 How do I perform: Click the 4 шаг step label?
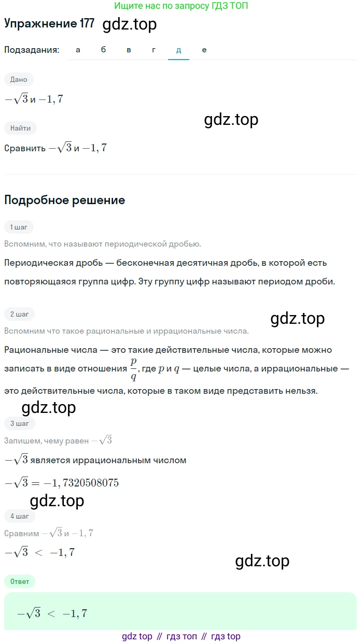coord(19,516)
